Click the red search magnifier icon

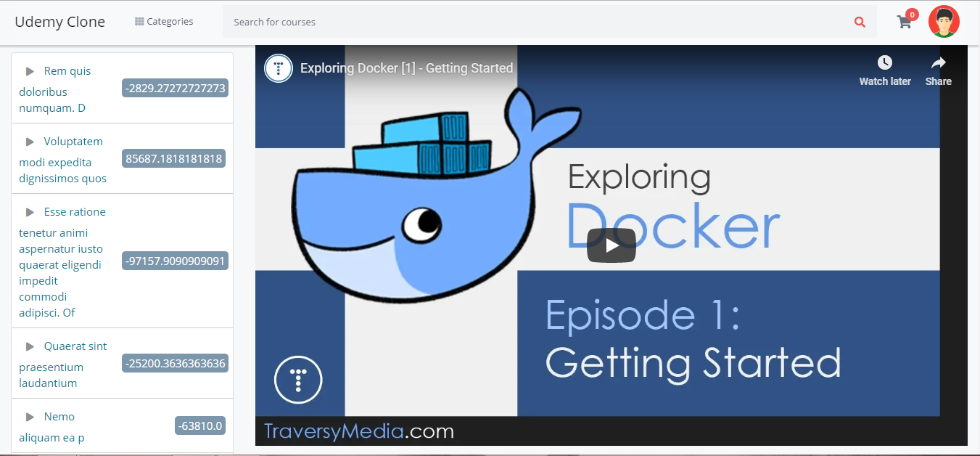coord(860,22)
